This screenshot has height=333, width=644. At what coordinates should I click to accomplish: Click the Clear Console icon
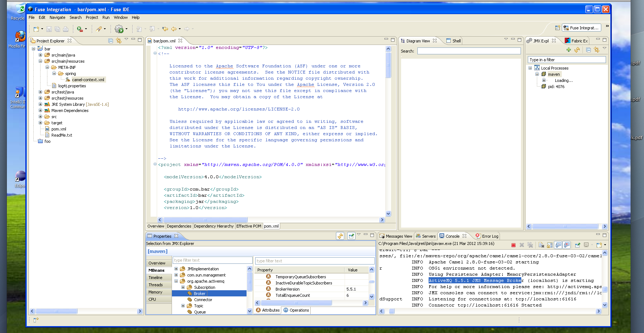tap(541, 245)
